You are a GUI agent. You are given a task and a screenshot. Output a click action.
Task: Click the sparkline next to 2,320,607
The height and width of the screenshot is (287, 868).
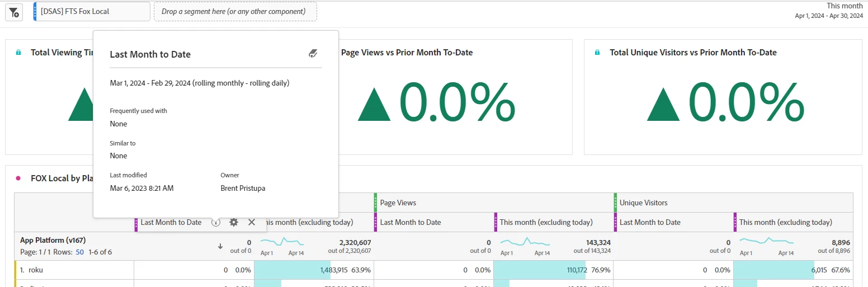pos(282,242)
